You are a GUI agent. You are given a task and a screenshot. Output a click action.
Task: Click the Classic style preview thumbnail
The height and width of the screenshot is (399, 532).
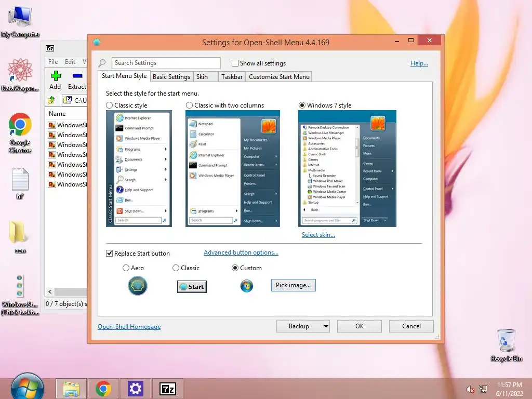(x=139, y=169)
